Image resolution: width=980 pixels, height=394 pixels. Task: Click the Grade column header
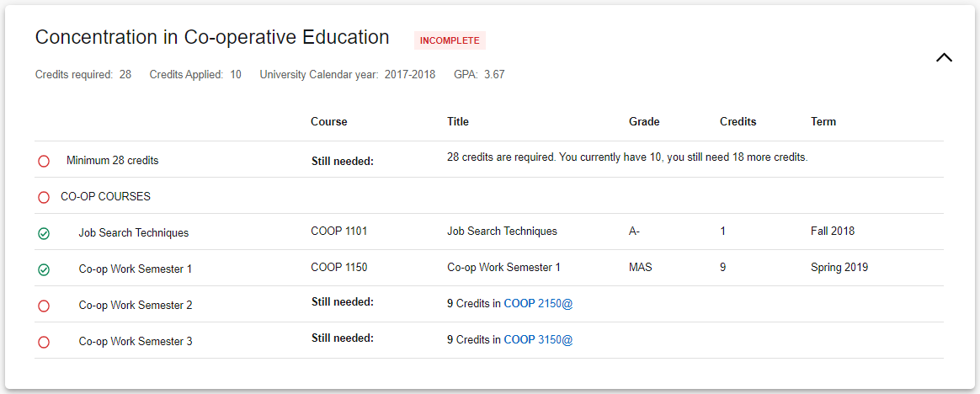click(644, 122)
